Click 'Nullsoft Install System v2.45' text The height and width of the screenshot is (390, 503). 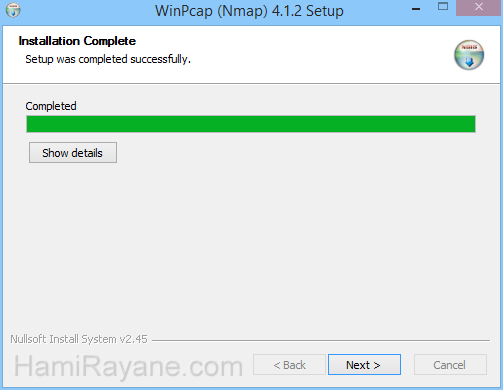click(x=79, y=339)
